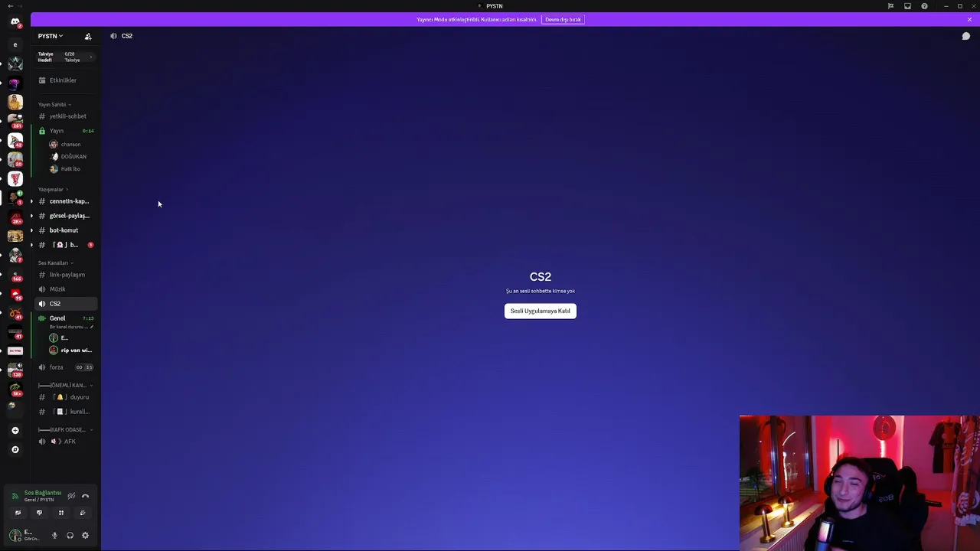Viewport: 980px width, 551px height.
Task: Mute microphone in user panel
Action: click(x=54, y=536)
